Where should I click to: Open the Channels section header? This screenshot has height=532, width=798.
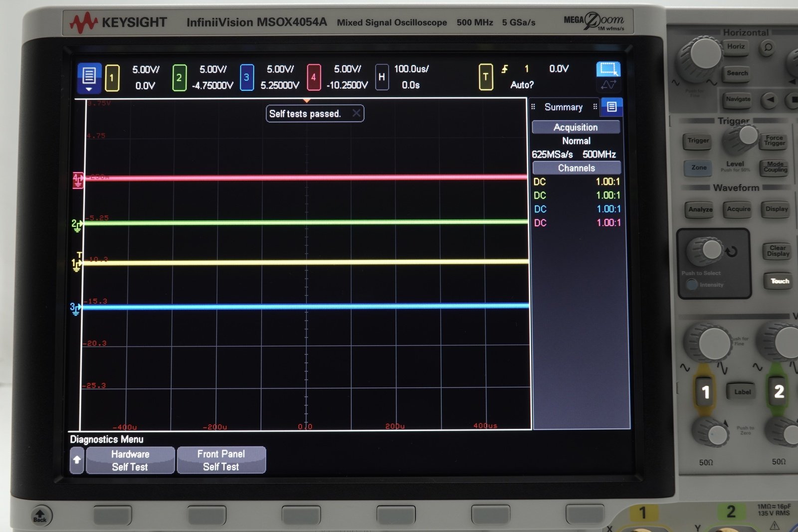[577, 168]
